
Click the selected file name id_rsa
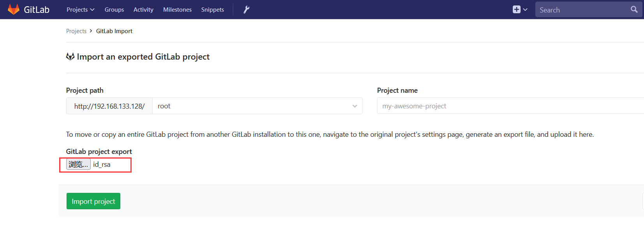(x=102, y=164)
